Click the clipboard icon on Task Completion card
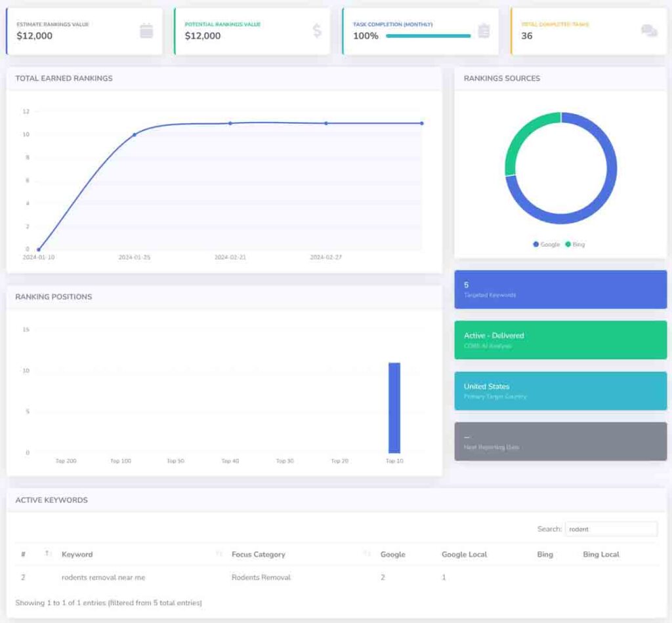 pyautogui.click(x=484, y=31)
